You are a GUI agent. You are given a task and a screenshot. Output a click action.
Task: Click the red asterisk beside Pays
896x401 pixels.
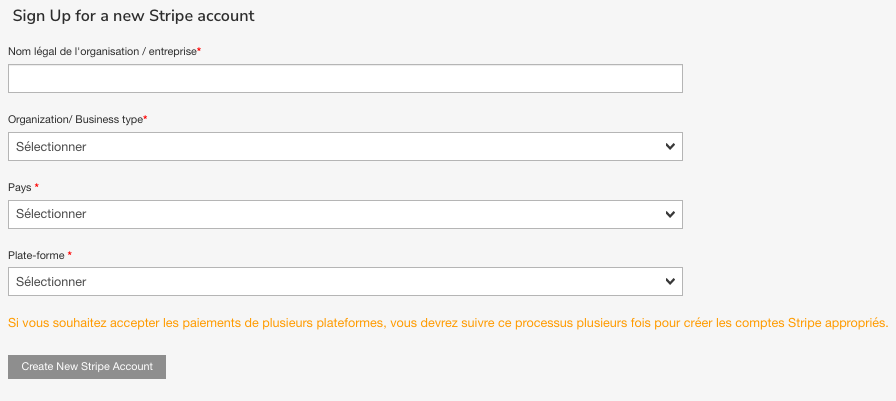37,186
